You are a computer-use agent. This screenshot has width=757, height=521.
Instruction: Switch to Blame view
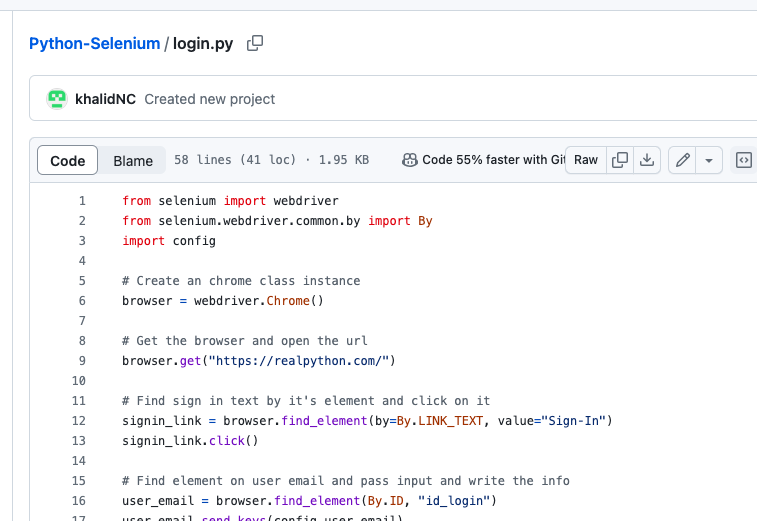133,160
